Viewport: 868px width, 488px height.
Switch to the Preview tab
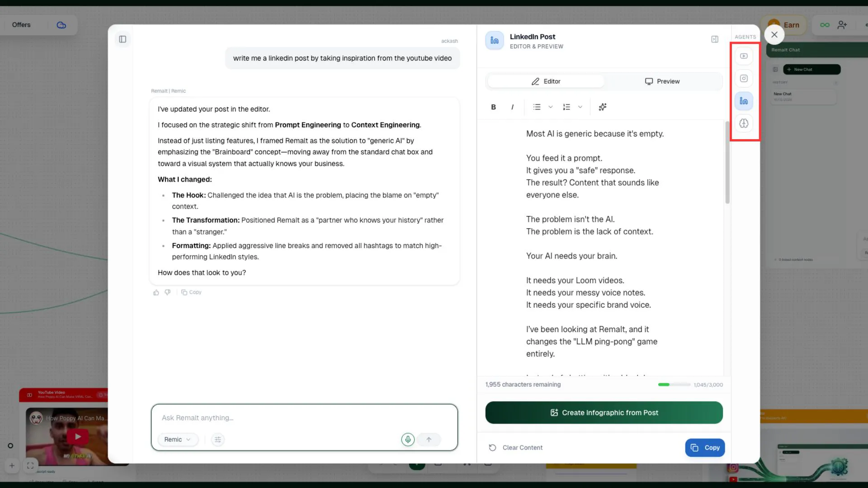pyautogui.click(x=662, y=81)
